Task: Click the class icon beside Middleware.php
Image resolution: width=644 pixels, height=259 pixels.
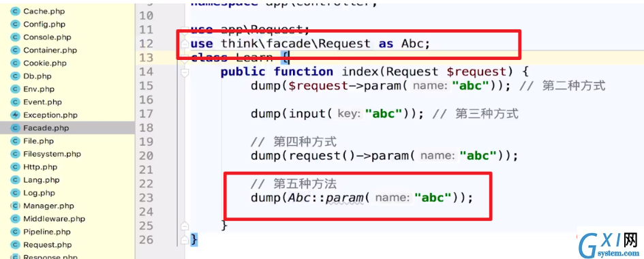Action: (x=15, y=219)
